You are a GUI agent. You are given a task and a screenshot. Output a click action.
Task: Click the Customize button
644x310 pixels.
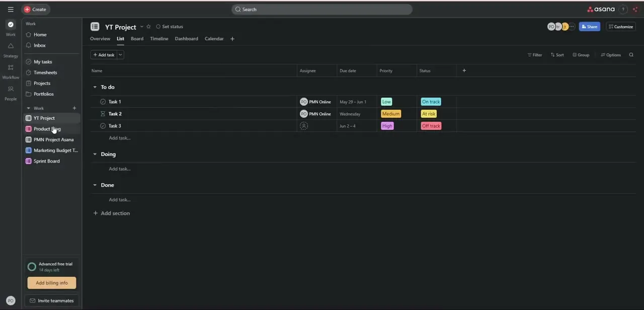(621, 27)
